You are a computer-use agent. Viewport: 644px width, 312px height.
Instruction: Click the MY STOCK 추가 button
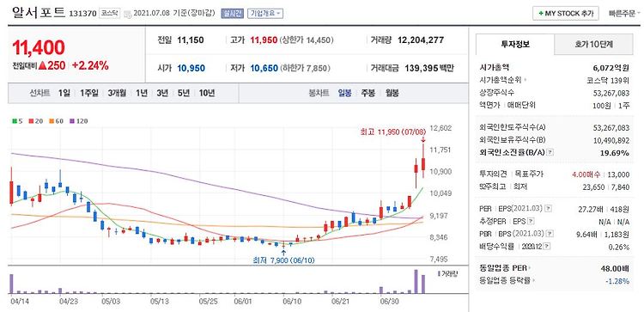click(x=566, y=13)
